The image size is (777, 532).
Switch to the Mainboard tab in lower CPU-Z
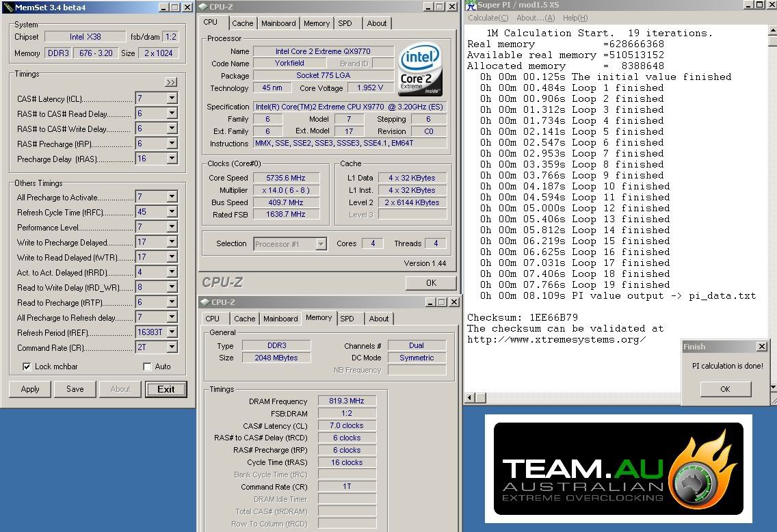(280, 319)
